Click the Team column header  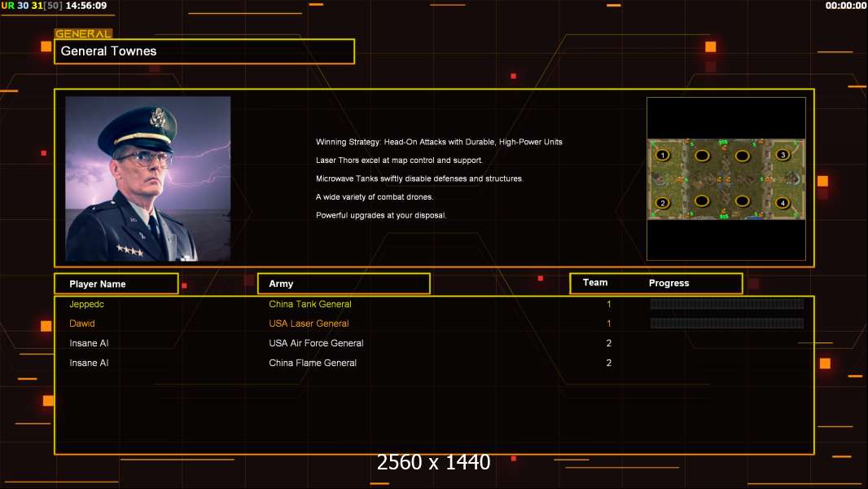click(x=595, y=283)
